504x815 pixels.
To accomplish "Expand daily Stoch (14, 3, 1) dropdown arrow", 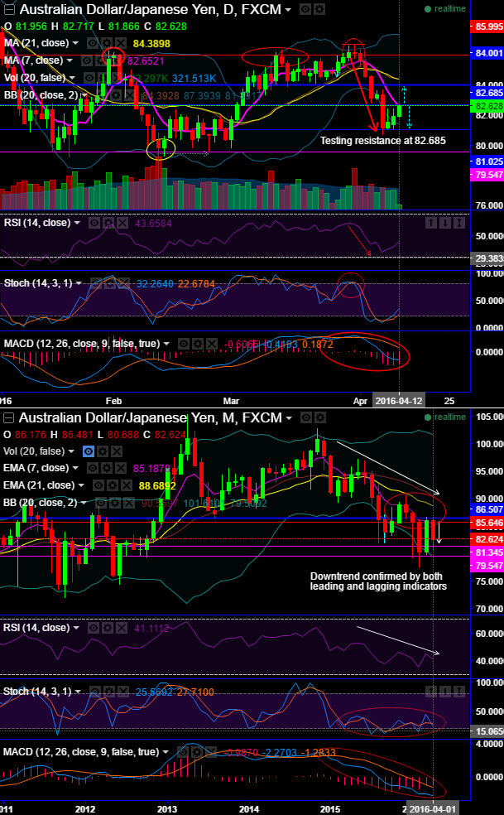I will 79,284.
